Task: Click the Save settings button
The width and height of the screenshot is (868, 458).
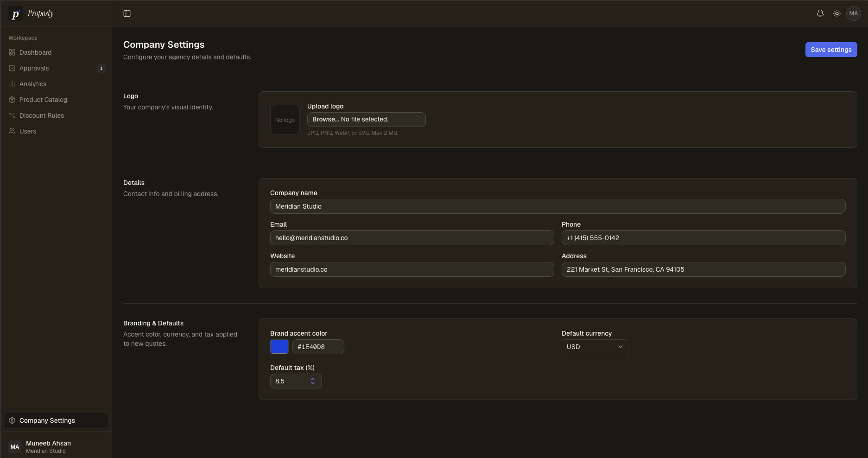Action: [831, 50]
